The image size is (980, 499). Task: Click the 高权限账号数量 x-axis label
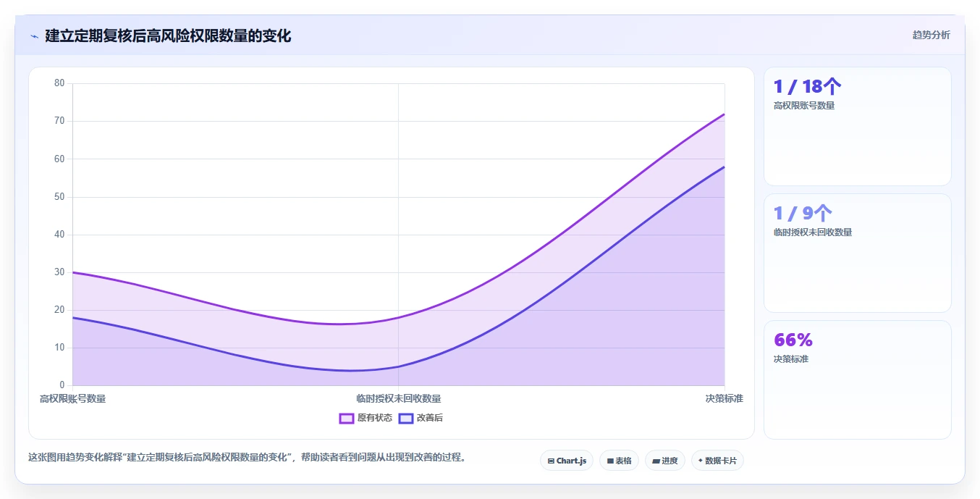coord(72,398)
